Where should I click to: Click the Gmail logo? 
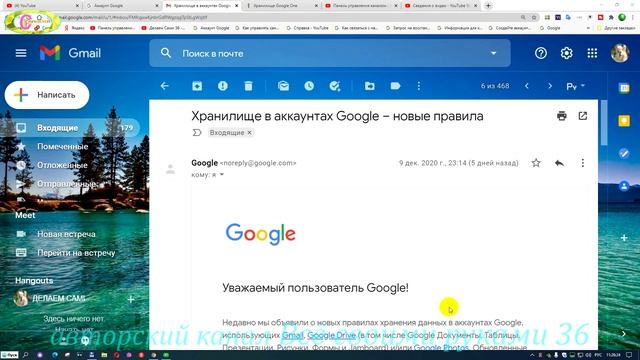(70, 53)
